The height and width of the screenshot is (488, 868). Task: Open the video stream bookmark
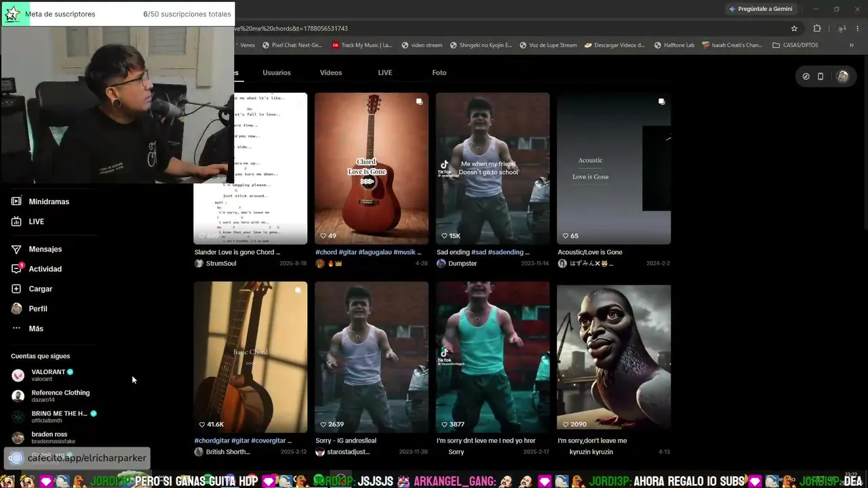coord(422,45)
